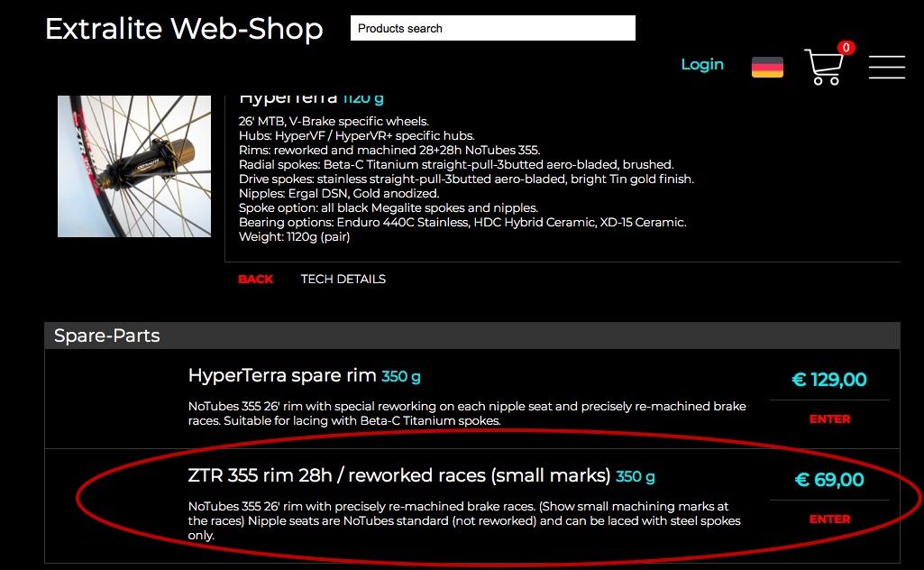Open the HyperTerra wheel thumbnail image
The image size is (924, 570).
coord(134,166)
